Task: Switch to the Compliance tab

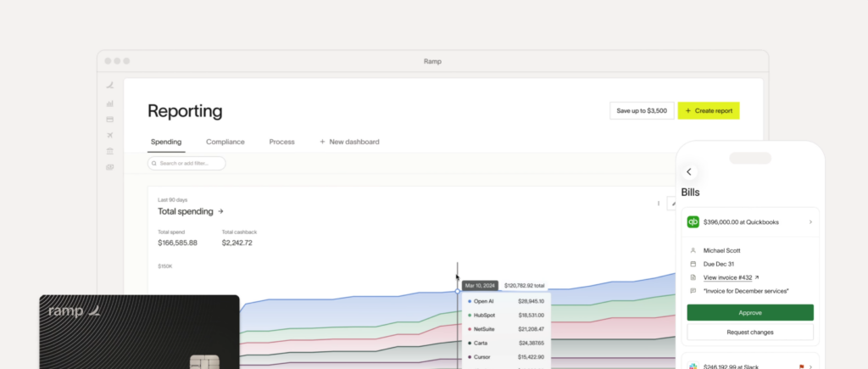Action: click(x=225, y=142)
